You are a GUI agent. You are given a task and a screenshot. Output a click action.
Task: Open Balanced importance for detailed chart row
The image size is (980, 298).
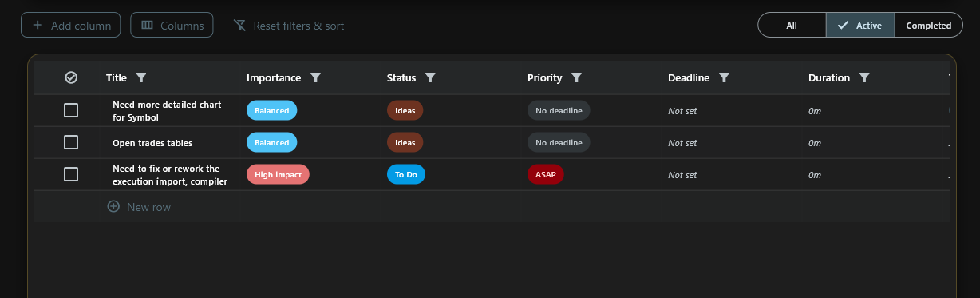pos(272,110)
